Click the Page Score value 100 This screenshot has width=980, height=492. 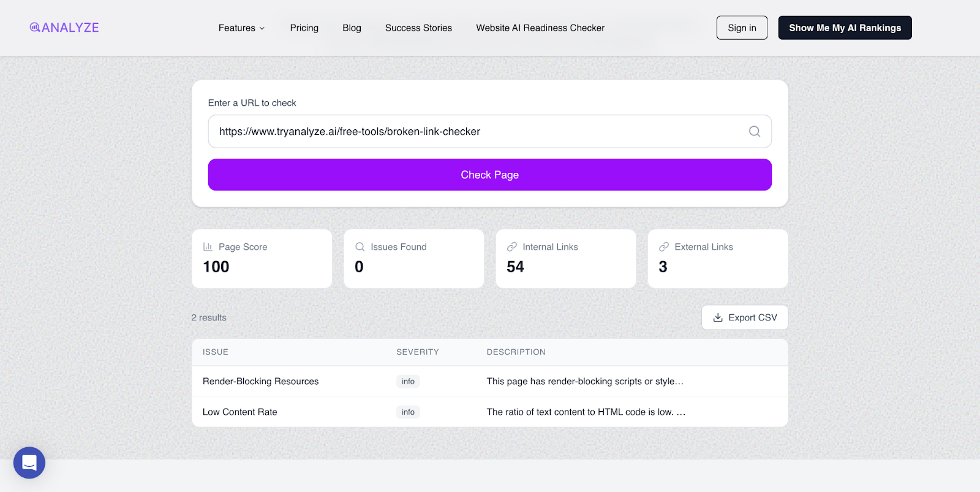click(216, 267)
